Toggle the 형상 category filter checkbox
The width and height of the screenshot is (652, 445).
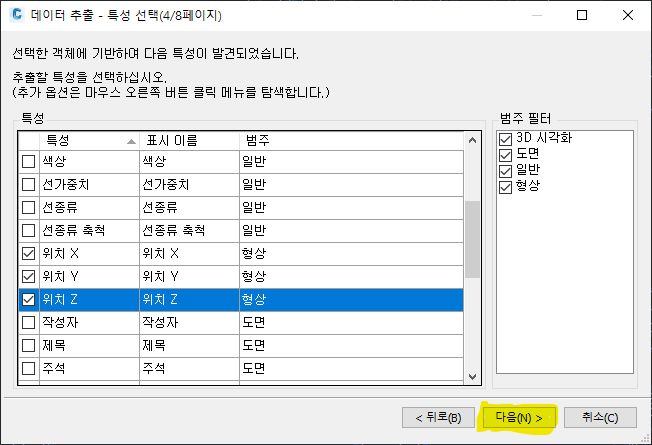[x=505, y=187]
